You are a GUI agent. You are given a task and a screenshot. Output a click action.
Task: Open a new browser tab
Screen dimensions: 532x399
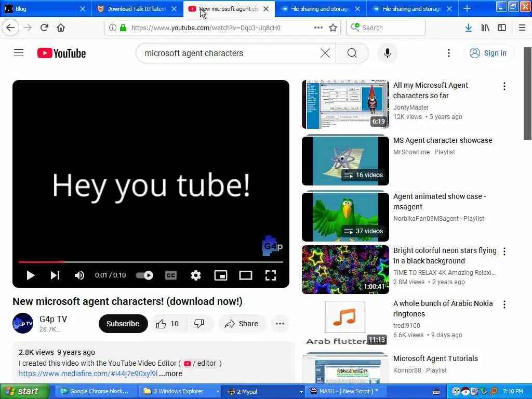tap(467, 8)
